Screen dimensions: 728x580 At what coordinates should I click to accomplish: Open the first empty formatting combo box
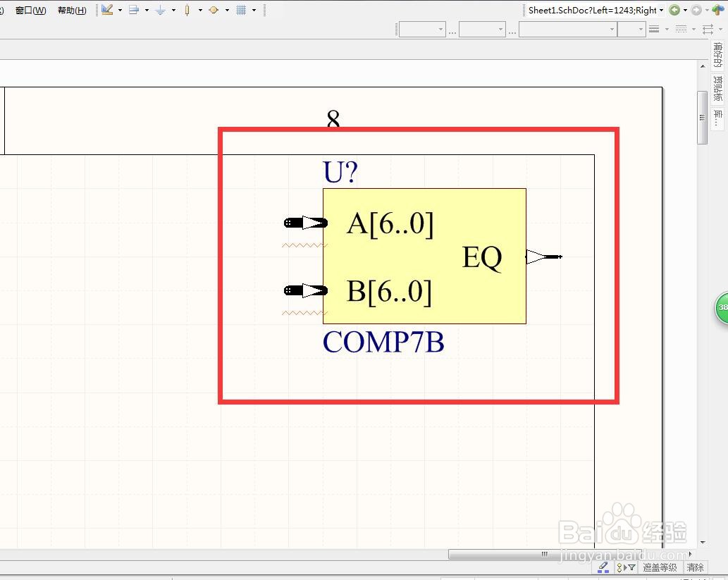click(423, 30)
